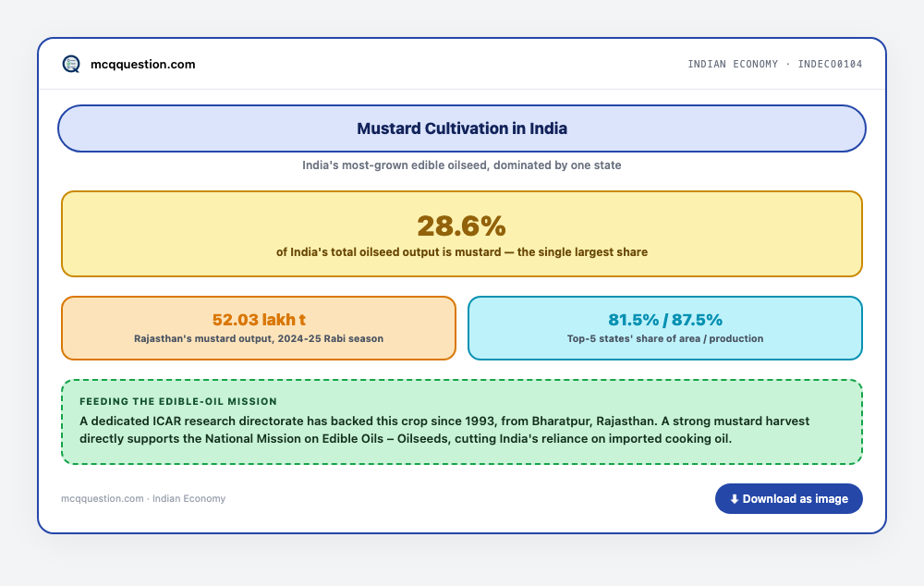Image resolution: width=924 pixels, height=586 pixels.
Task: Click the FEEDING THE EDIBLE-OIL MISSION heading
Action: tap(178, 401)
